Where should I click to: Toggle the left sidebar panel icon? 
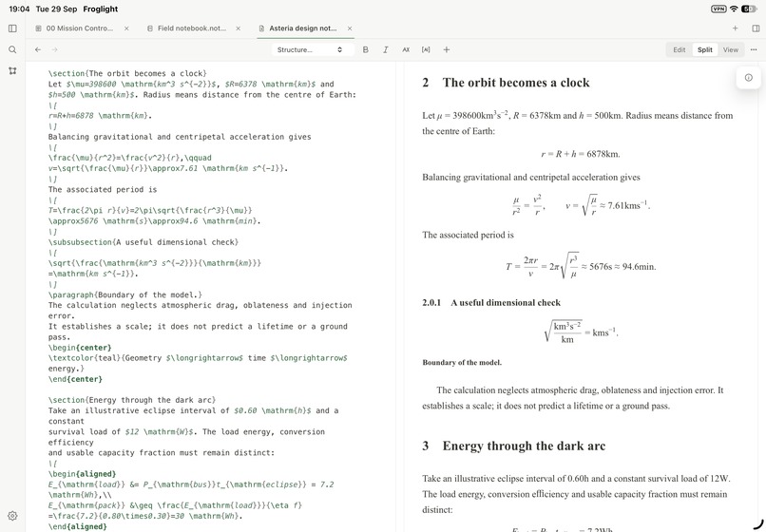12,28
